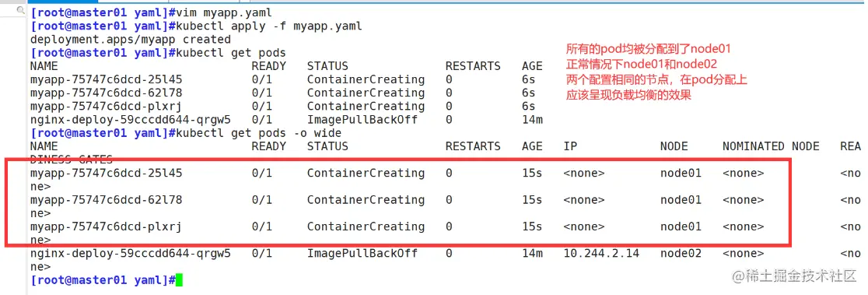Click ImagePullBackOff status in first pods listing
The image size is (868, 295).
tap(362, 120)
